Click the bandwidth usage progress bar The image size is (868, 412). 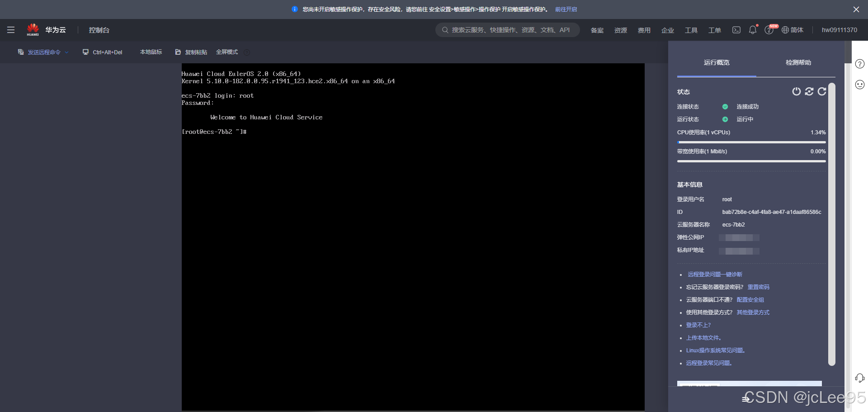[x=751, y=161]
